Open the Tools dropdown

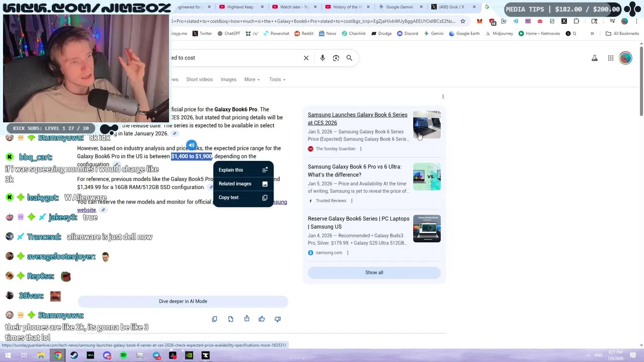(x=277, y=79)
